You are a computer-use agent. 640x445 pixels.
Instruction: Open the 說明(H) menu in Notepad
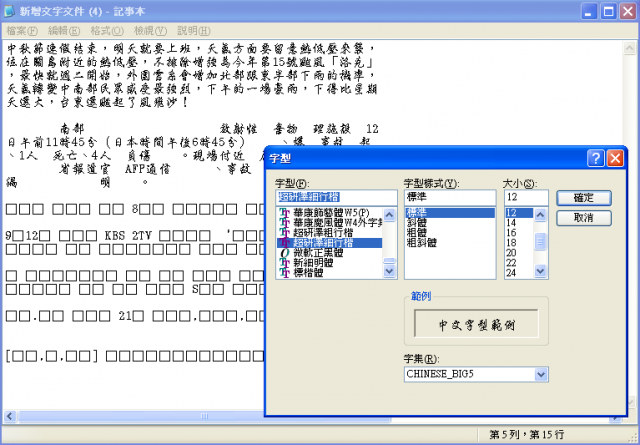[x=194, y=31]
